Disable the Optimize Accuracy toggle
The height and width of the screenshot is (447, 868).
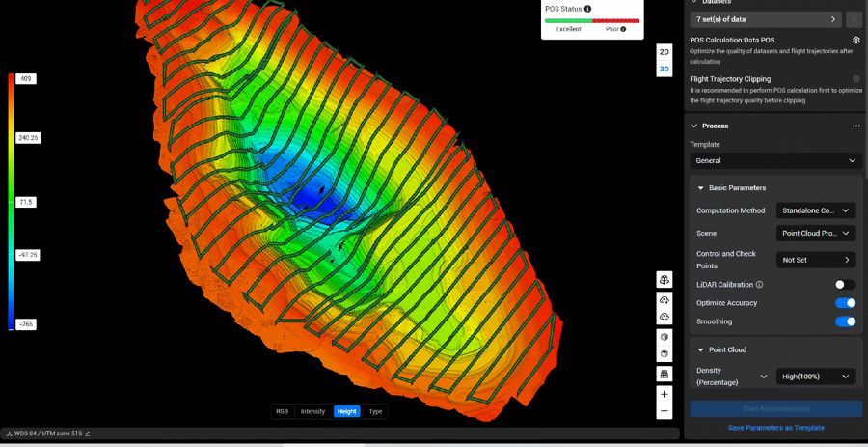pyautogui.click(x=845, y=303)
